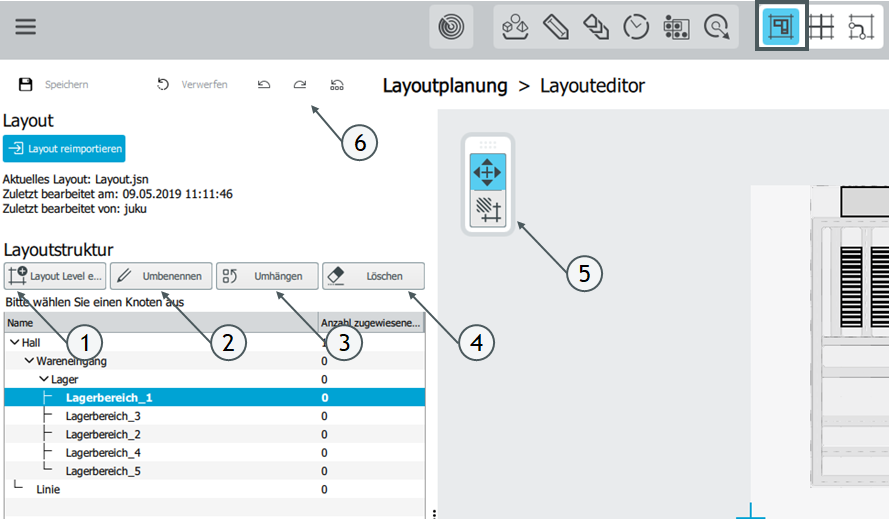The image size is (889, 519).
Task: Click the undo arrow icon
Action: click(264, 85)
